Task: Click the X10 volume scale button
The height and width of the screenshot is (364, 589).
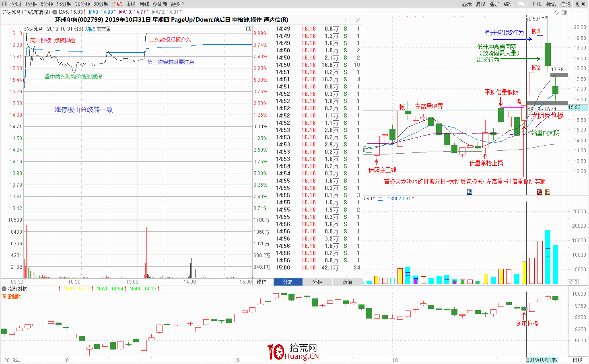Action: pyautogui.click(x=573, y=282)
